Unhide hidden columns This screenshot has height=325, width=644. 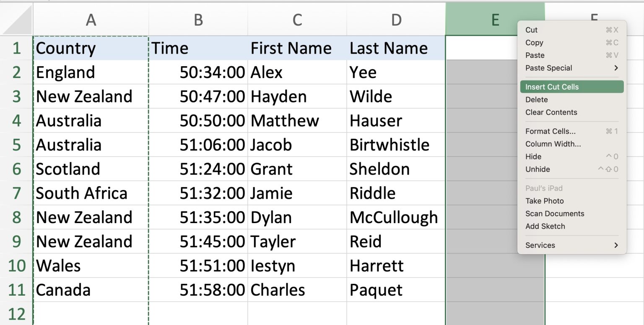pos(538,169)
